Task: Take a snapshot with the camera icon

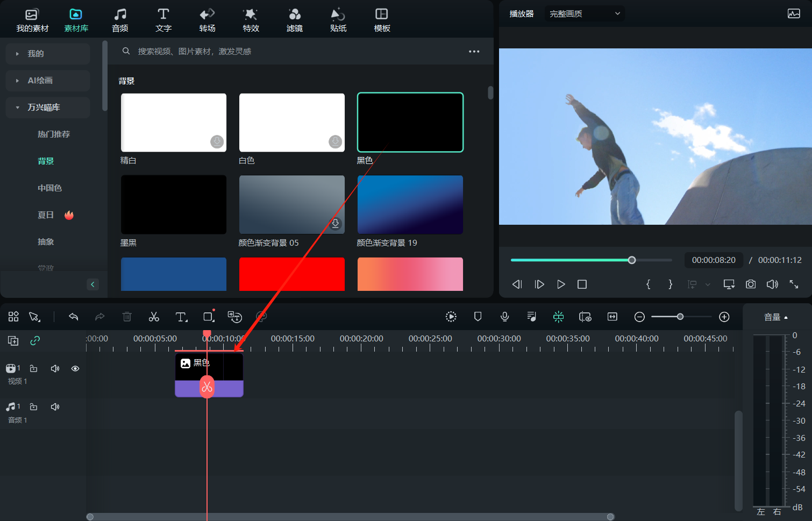Action: 750,284
